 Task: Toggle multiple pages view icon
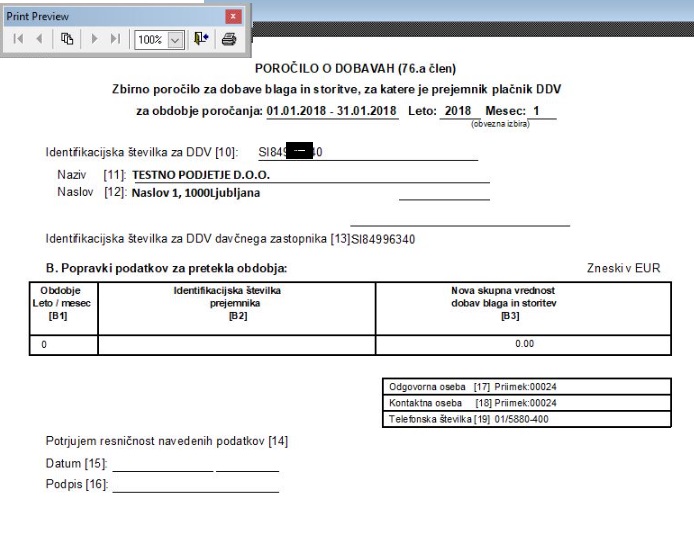pos(67,39)
